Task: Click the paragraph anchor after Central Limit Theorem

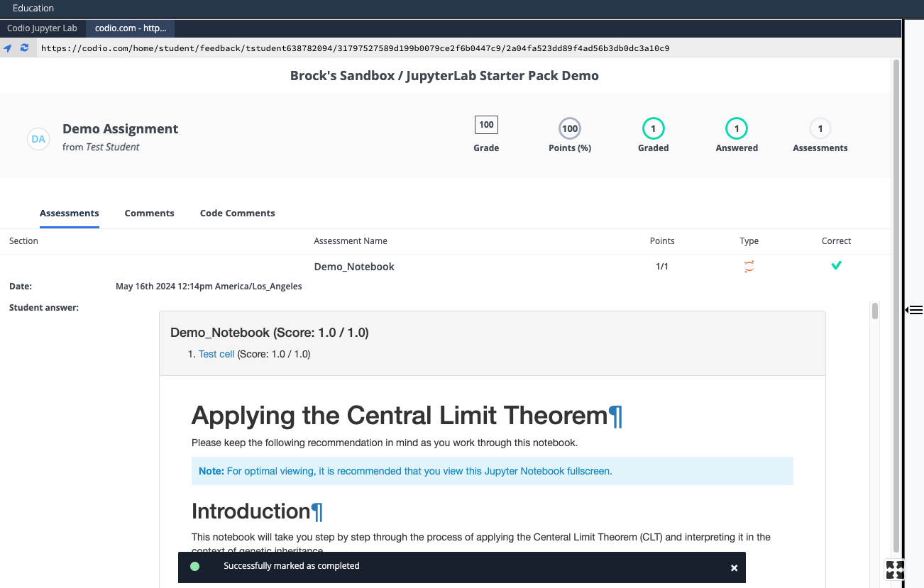Action: coord(615,416)
